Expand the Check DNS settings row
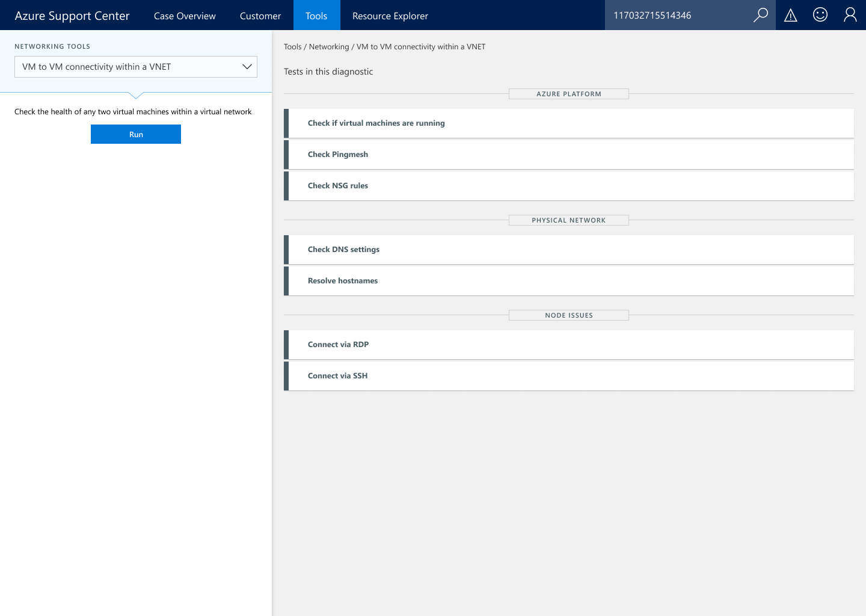866x616 pixels. pos(569,250)
